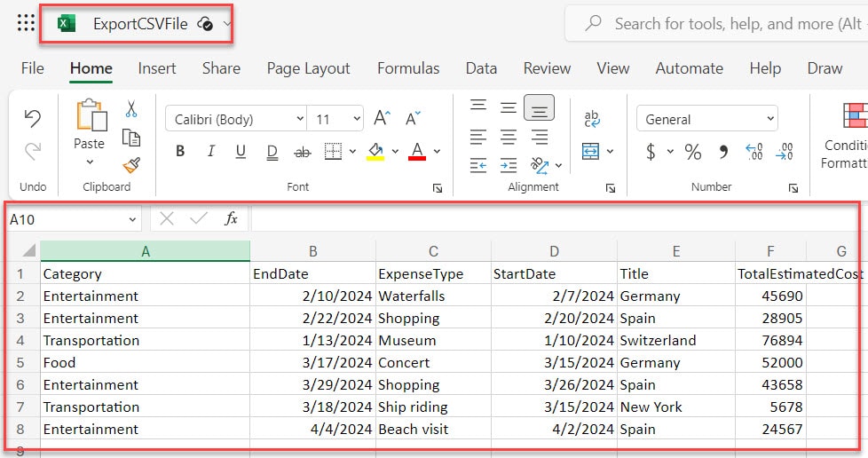Decrease decimal places
Screen dimensions: 868x458
point(785,151)
